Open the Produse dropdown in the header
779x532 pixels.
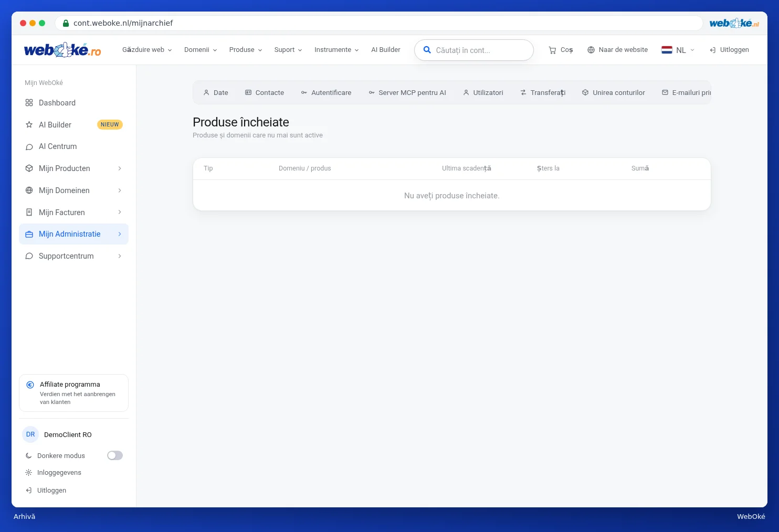(246, 50)
